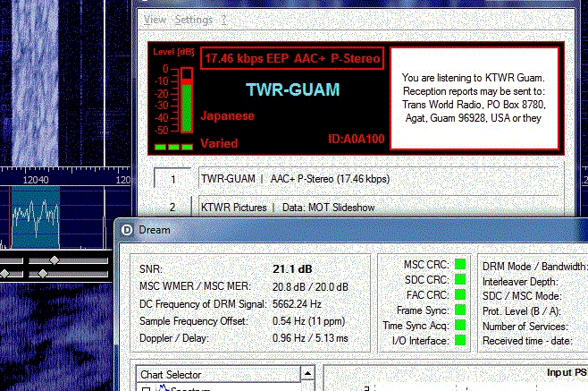Screen dimensions: 588x391
Task: Click the Japanese language label
Action: coord(228,115)
